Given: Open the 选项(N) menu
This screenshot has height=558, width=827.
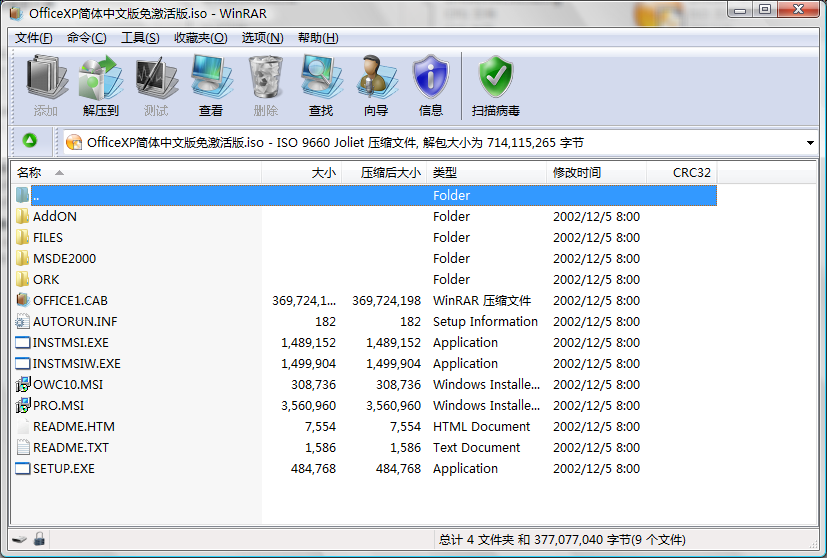Looking at the screenshot, I should pos(263,38).
